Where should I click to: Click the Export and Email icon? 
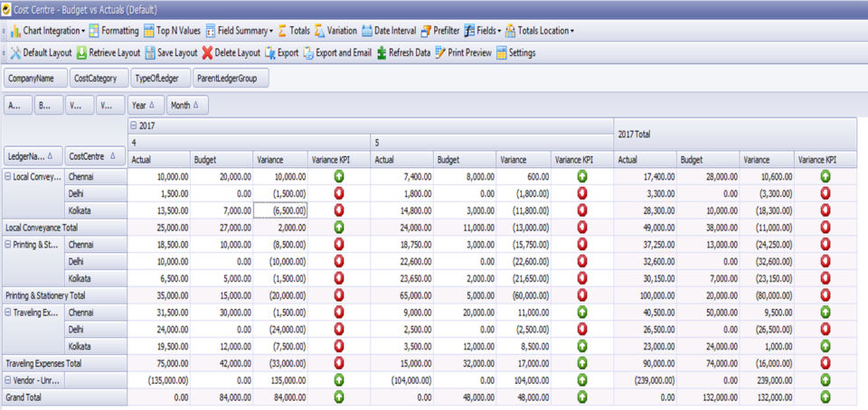[308, 52]
